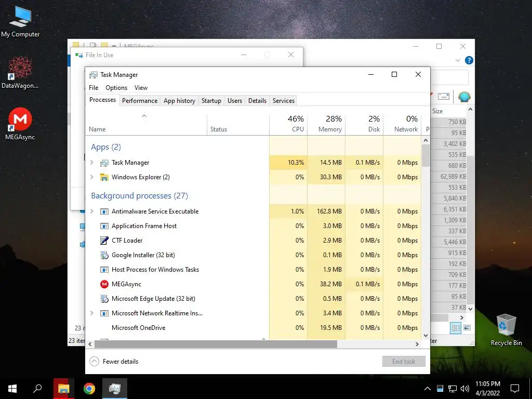Expand the Windows Explorer (2) row
The height and width of the screenshot is (399, 532).
click(x=91, y=177)
